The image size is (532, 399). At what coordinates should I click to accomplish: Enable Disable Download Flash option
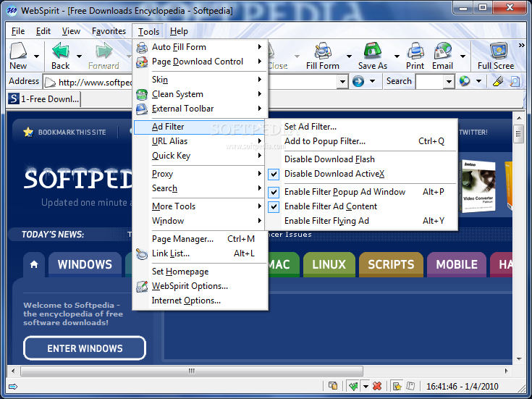click(362, 159)
